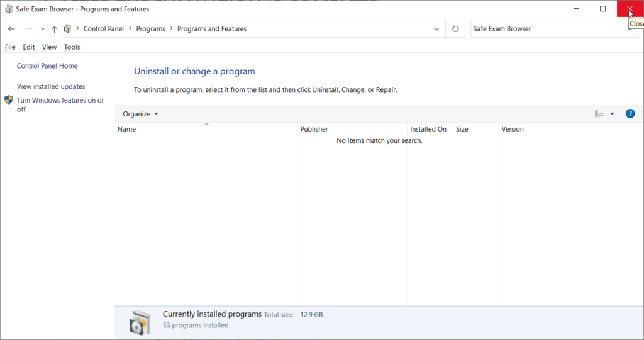
Task: Open the View installed updates link
Action: tap(51, 87)
